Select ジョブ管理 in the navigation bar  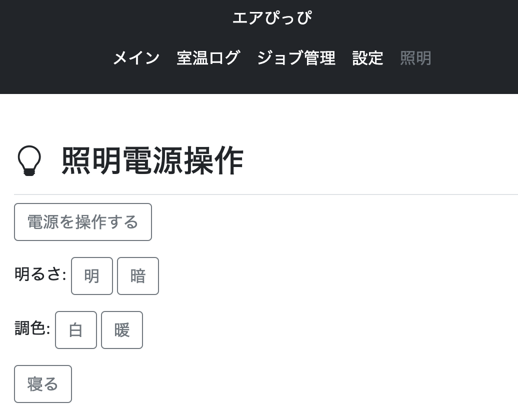point(296,58)
